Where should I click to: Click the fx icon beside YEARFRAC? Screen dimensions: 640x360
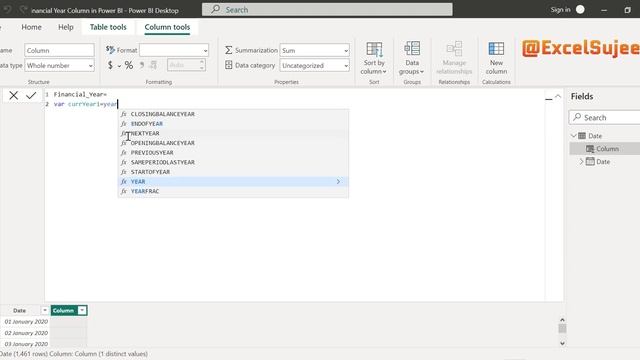[x=124, y=191]
